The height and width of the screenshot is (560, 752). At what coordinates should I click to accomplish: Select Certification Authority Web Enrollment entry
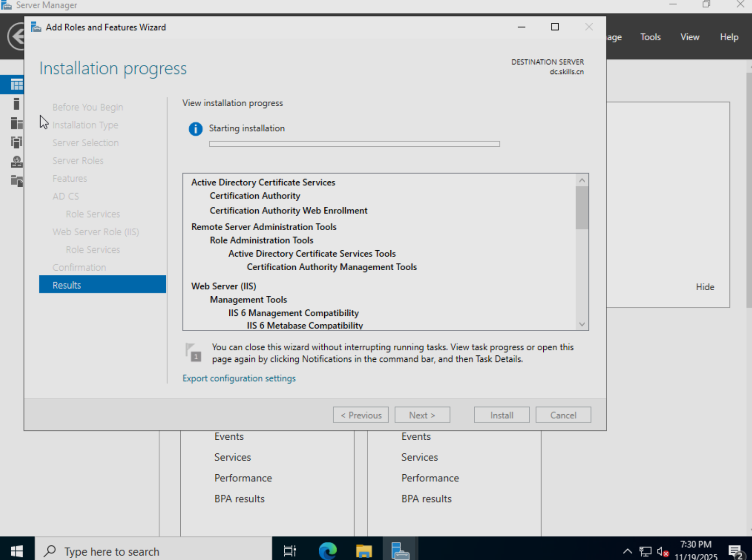point(288,211)
